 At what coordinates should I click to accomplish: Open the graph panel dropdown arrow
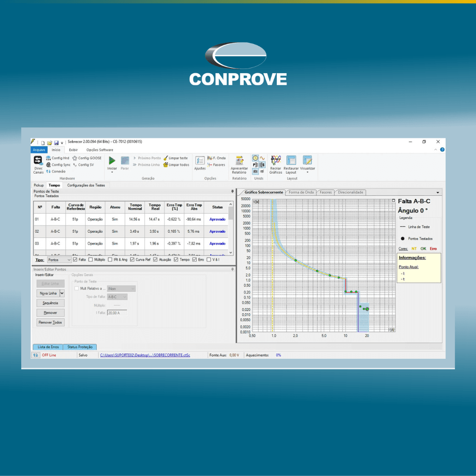tap(438, 192)
